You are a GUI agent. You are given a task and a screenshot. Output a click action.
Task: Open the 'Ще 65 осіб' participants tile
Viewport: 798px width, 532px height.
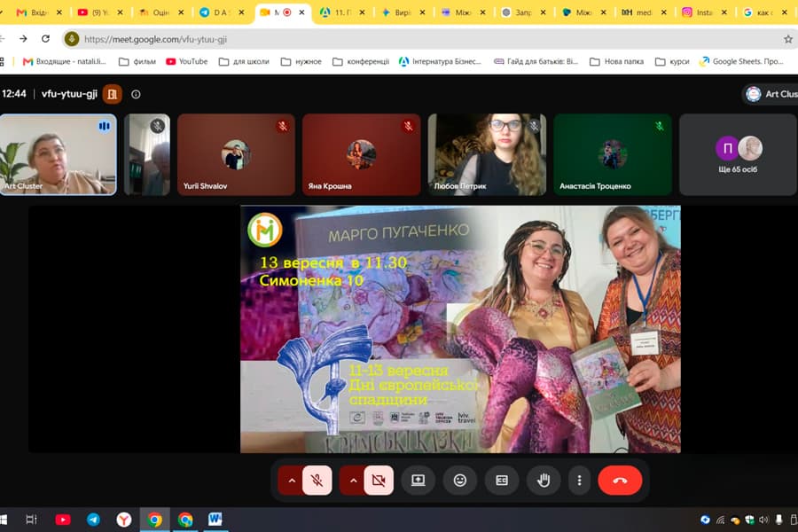(738, 154)
